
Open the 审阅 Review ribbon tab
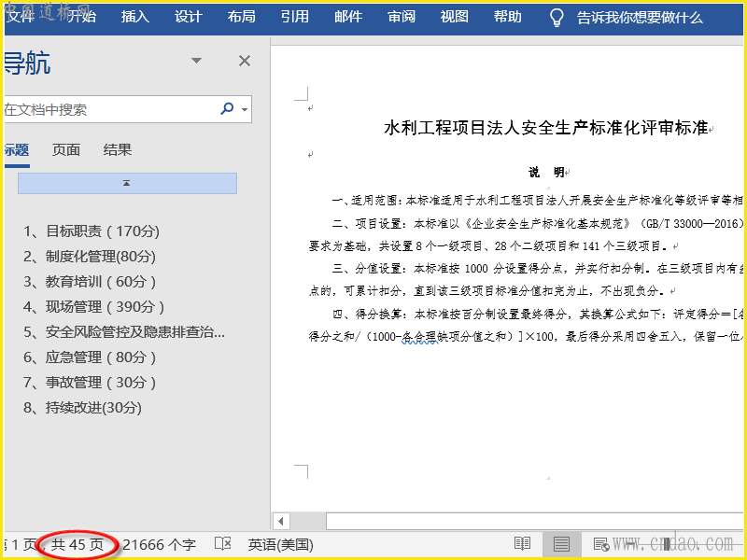pos(402,17)
